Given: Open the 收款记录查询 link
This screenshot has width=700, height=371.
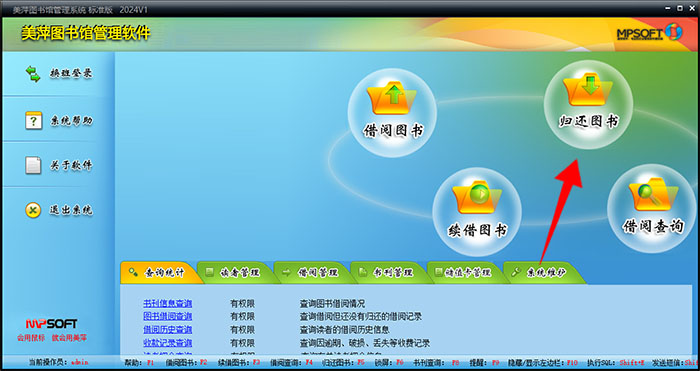Looking at the screenshot, I should coord(167,343).
